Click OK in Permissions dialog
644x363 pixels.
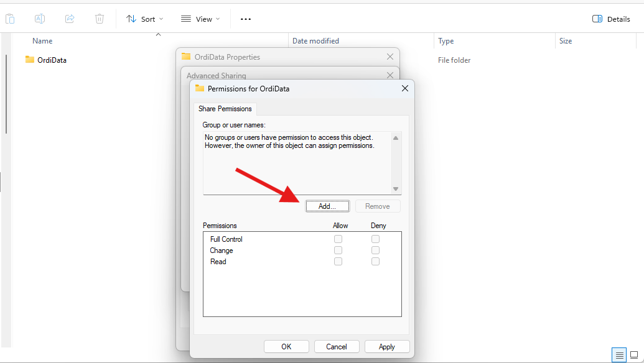coord(286,347)
